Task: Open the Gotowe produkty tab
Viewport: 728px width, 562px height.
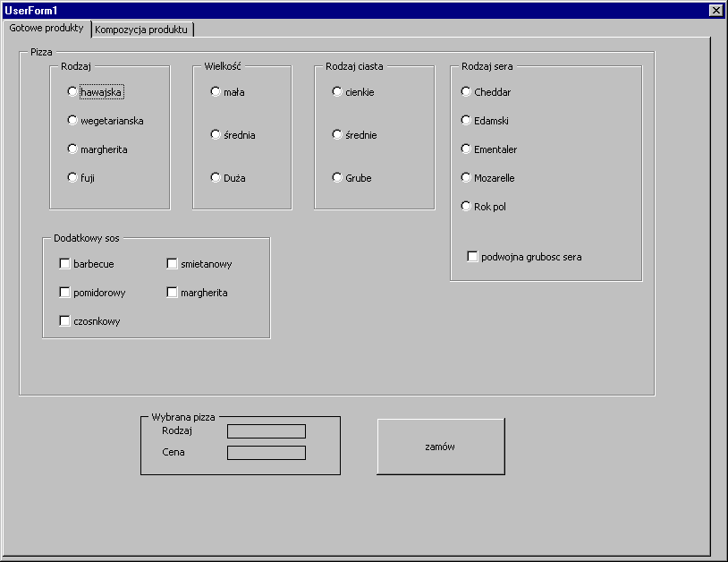Action: 46,28
